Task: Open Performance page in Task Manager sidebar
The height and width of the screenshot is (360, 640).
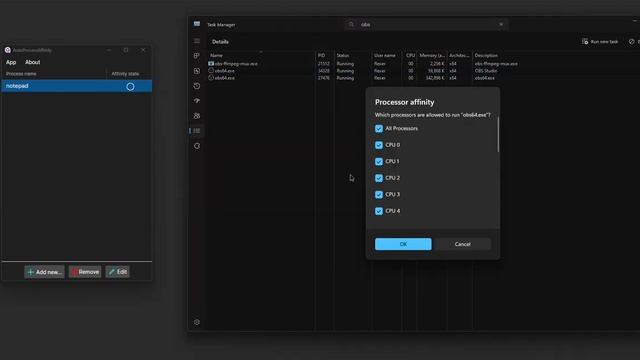Action: [x=197, y=71]
